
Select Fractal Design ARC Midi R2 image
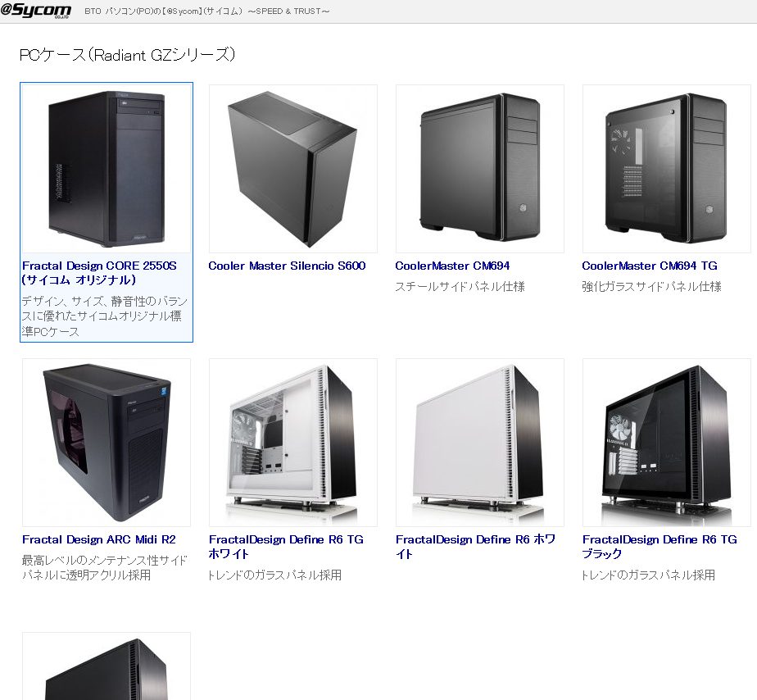tap(107, 443)
